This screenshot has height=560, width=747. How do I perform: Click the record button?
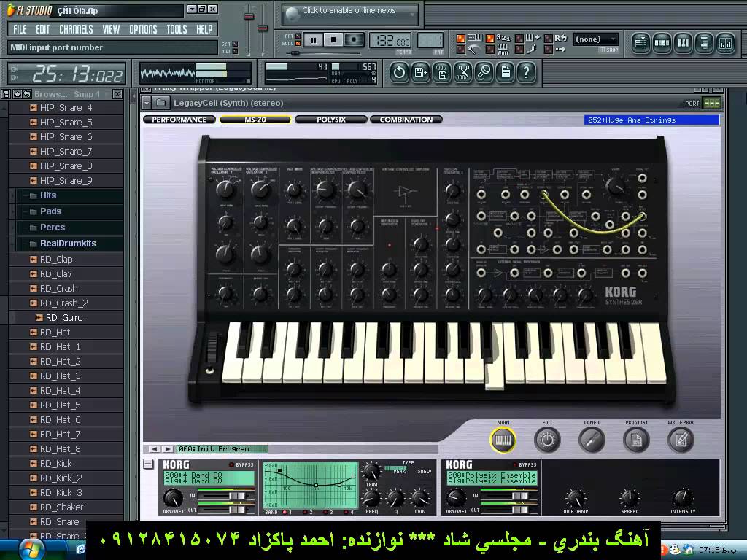[354, 40]
